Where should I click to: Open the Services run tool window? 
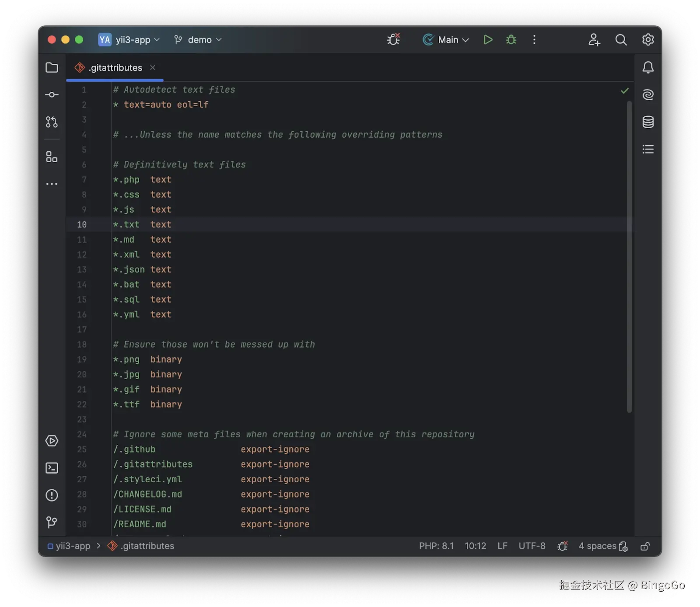pyautogui.click(x=52, y=441)
